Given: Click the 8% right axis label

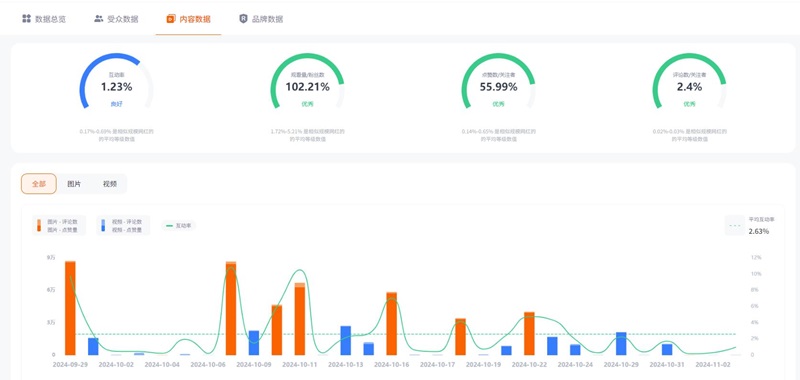Looking at the screenshot, I should tap(755, 290).
